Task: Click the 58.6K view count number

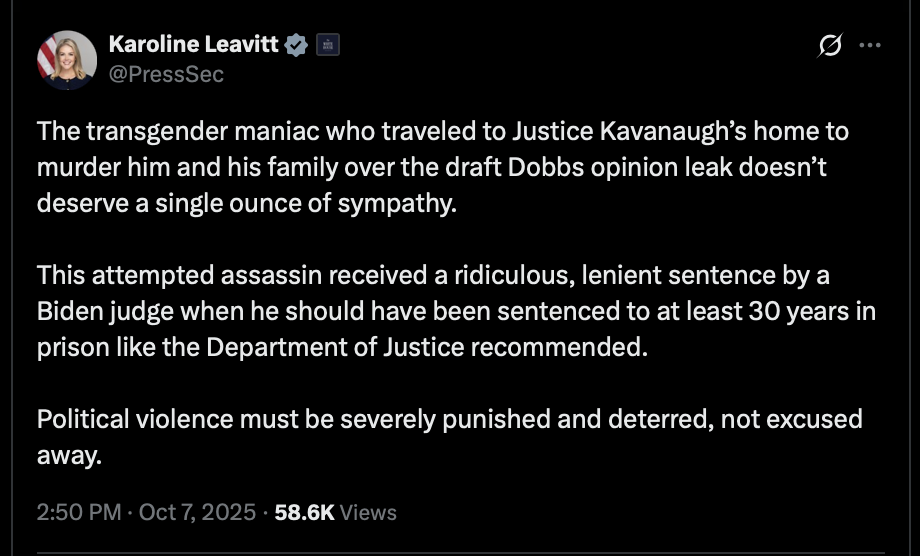Action: 304,512
